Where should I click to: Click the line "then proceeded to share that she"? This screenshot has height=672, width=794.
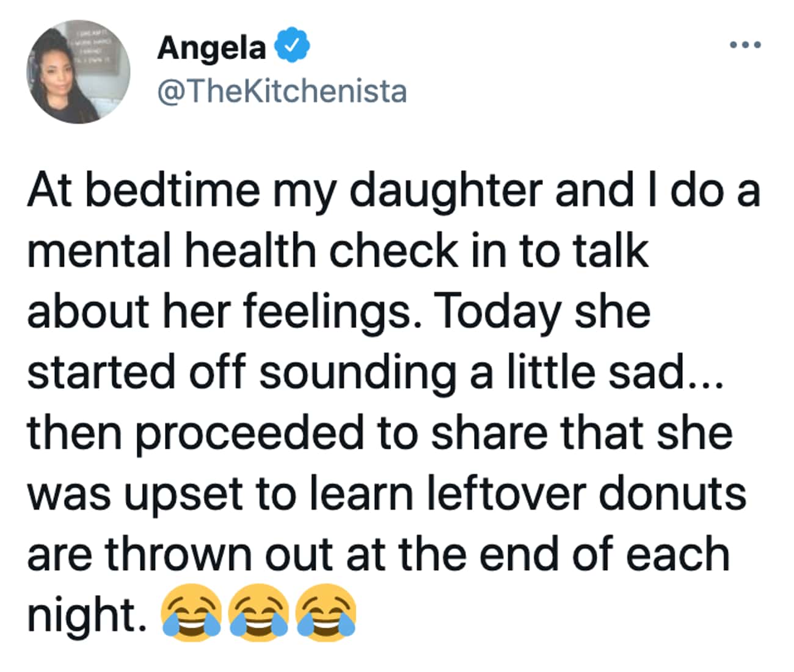379,433
